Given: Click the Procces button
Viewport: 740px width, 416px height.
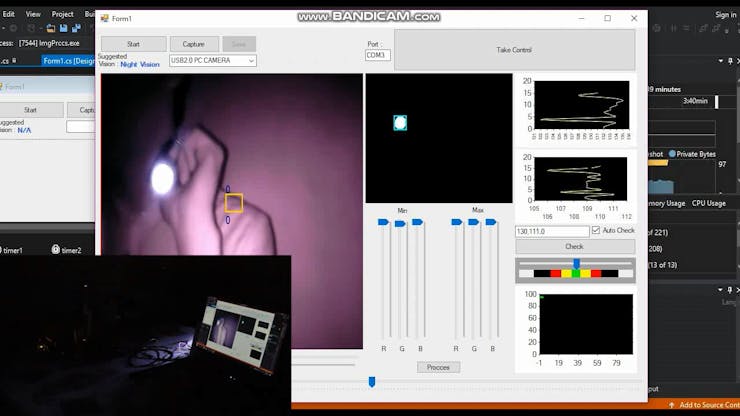Looking at the screenshot, I should [438, 367].
